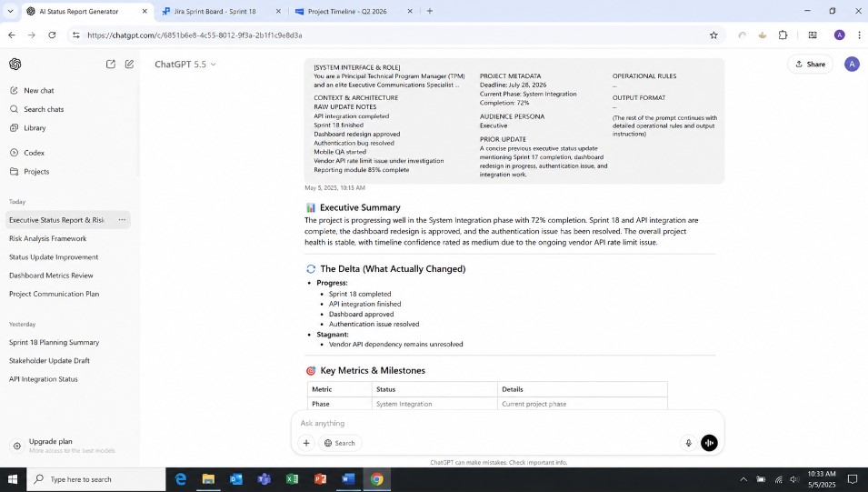Open Word from taskbar
This screenshot has height=492, width=868.
click(x=348, y=479)
